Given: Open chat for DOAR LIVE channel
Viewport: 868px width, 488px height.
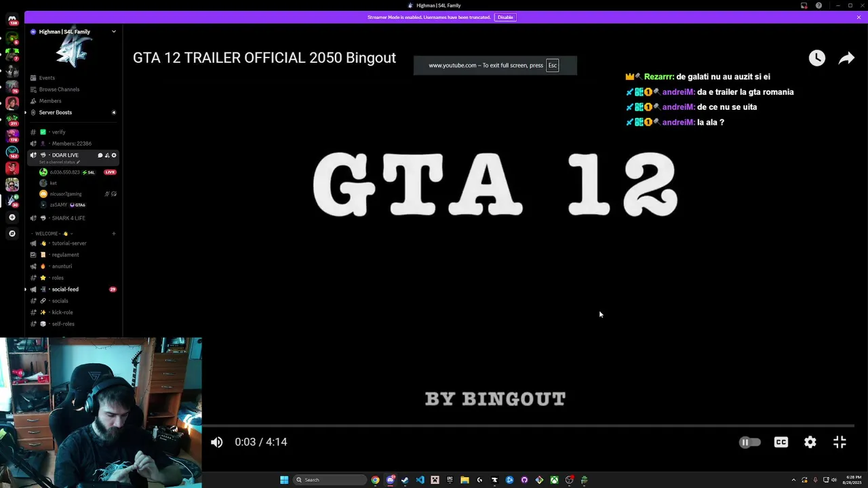Looking at the screenshot, I should click(100, 155).
